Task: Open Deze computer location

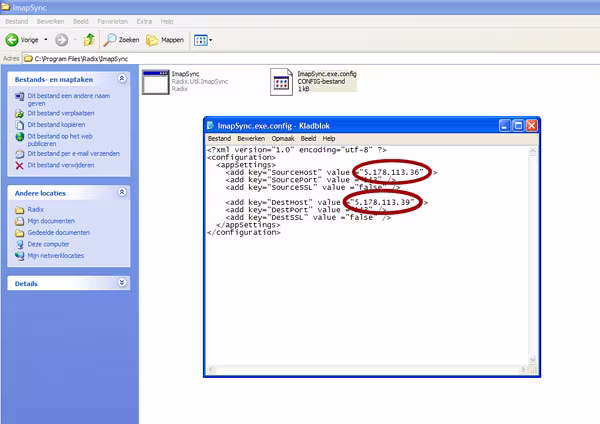Action: [x=48, y=244]
